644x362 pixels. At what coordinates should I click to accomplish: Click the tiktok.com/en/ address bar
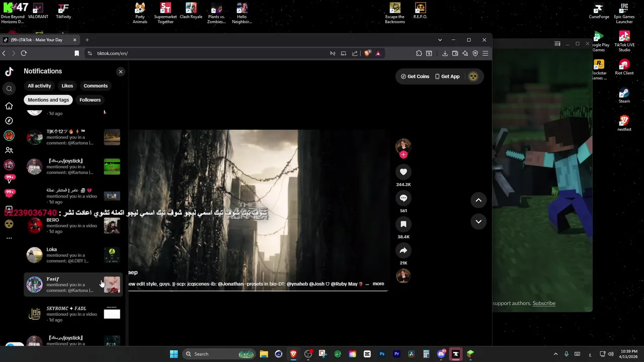(x=206, y=53)
